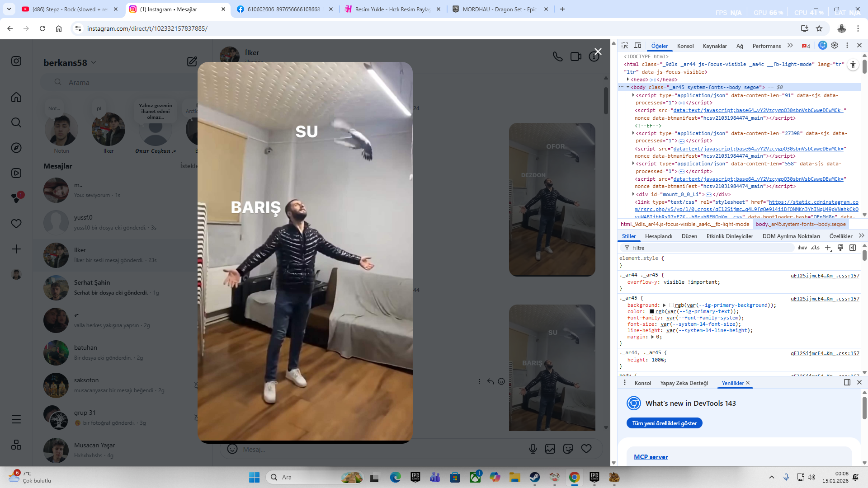Open Serhat Şahin conversation

123,288
